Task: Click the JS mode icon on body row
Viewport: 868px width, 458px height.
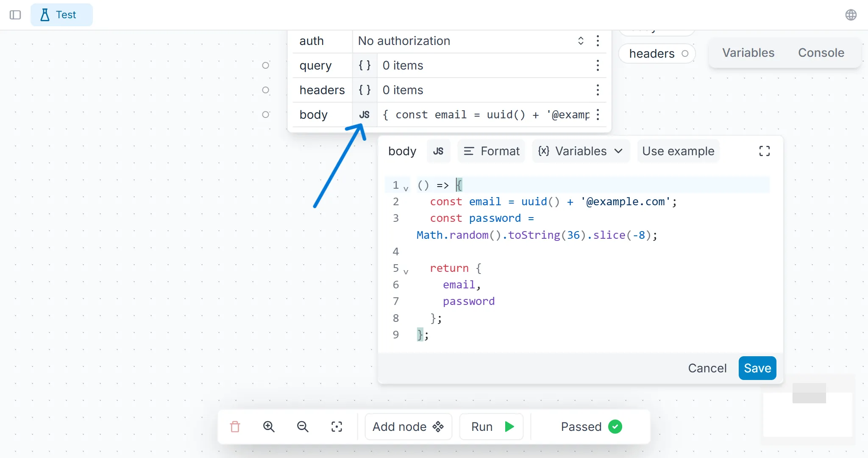Action: [x=364, y=114]
